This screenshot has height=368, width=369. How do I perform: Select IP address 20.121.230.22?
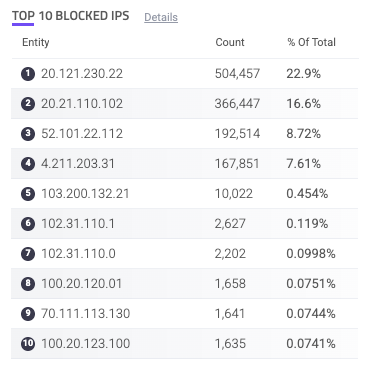(x=82, y=74)
